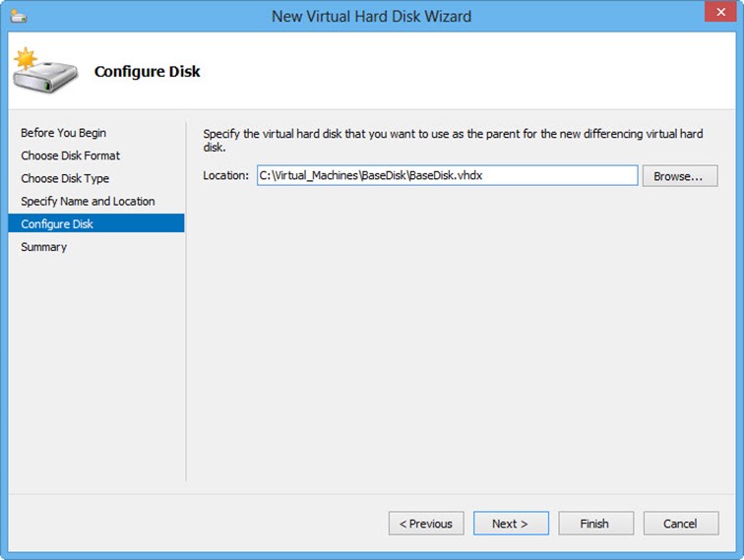
Task: Click the Finish button
Action: pyautogui.click(x=594, y=524)
